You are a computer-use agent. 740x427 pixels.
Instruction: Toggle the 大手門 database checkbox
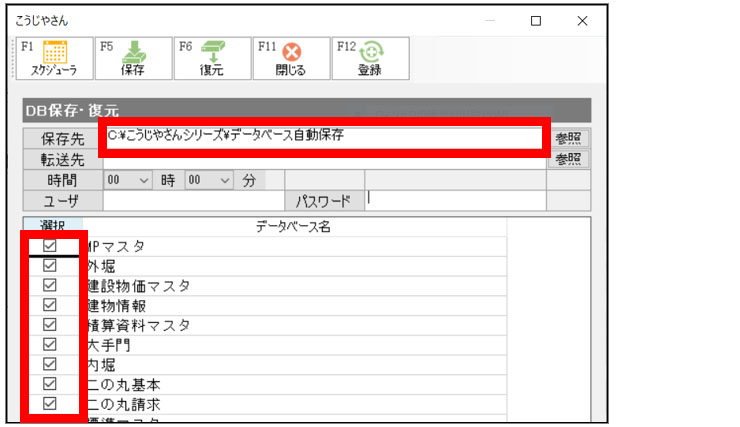pyautogui.click(x=50, y=344)
